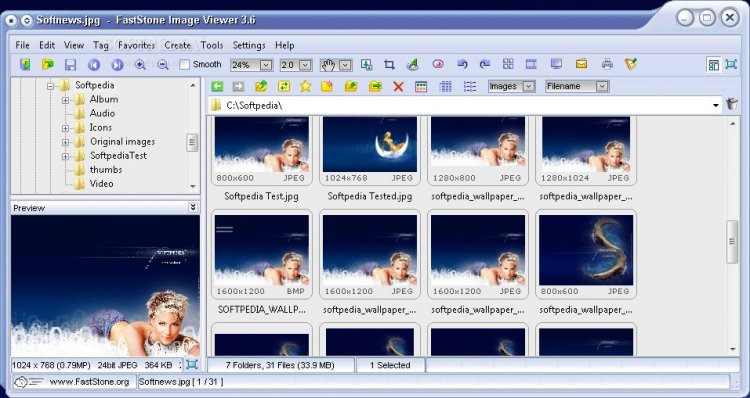Open the Settings menu

[x=249, y=45]
